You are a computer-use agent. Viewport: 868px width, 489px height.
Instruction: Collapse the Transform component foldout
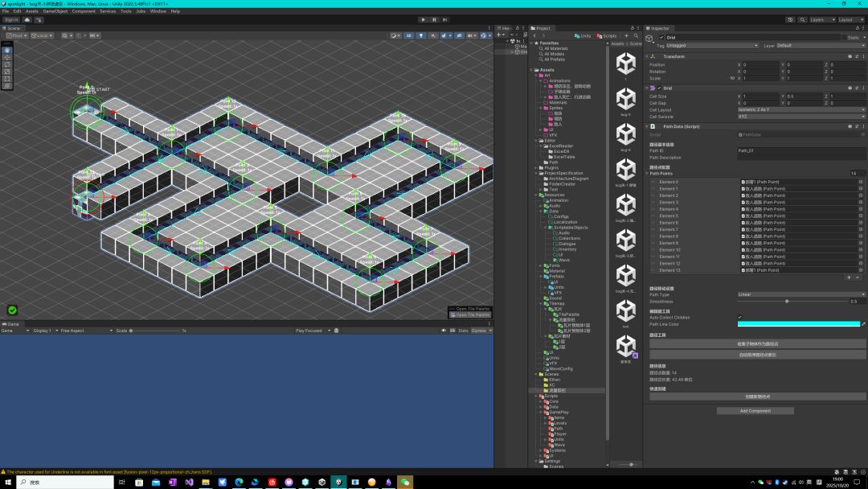(x=647, y=56)
